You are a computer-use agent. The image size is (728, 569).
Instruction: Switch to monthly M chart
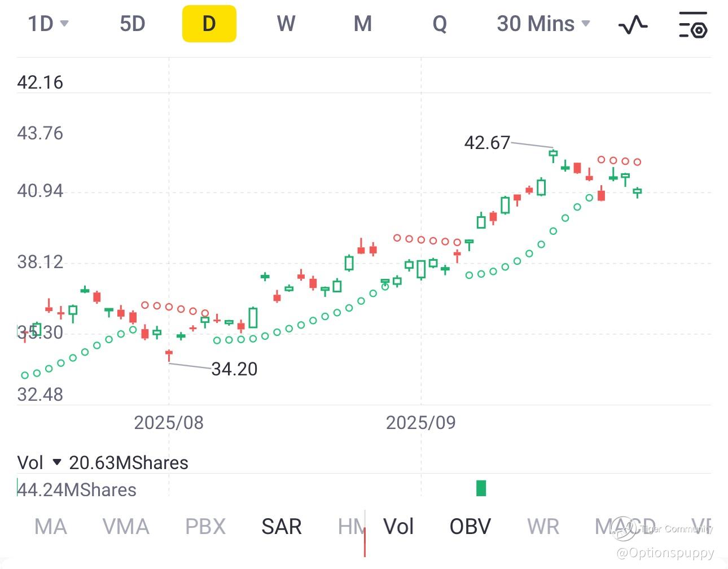[x=363, y=24]
